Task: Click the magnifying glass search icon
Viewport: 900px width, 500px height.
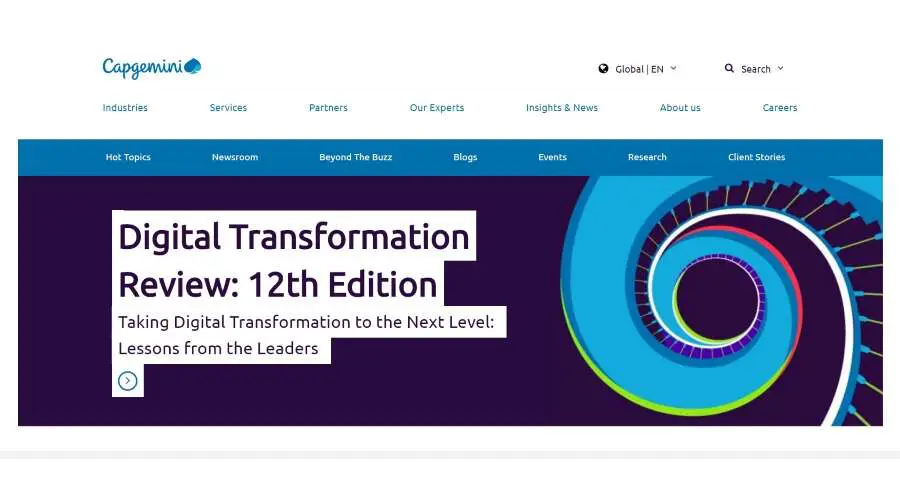Action: pos(730,69)
